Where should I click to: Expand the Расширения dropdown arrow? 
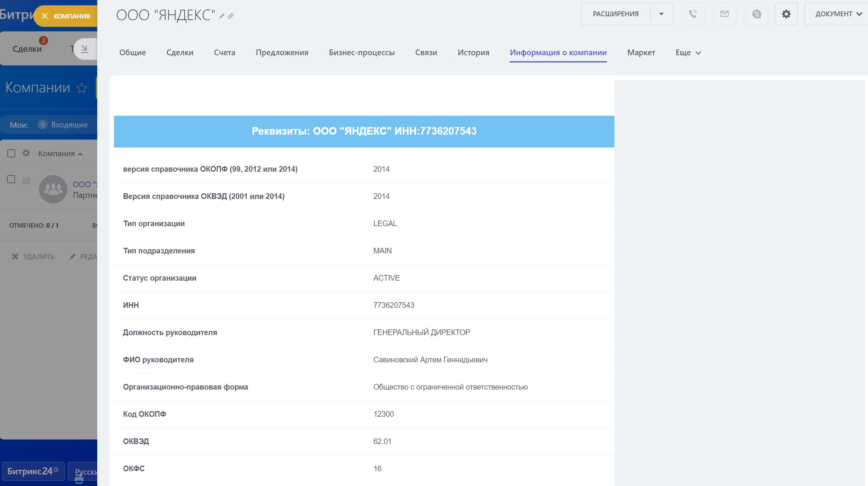tap(661, 14)
